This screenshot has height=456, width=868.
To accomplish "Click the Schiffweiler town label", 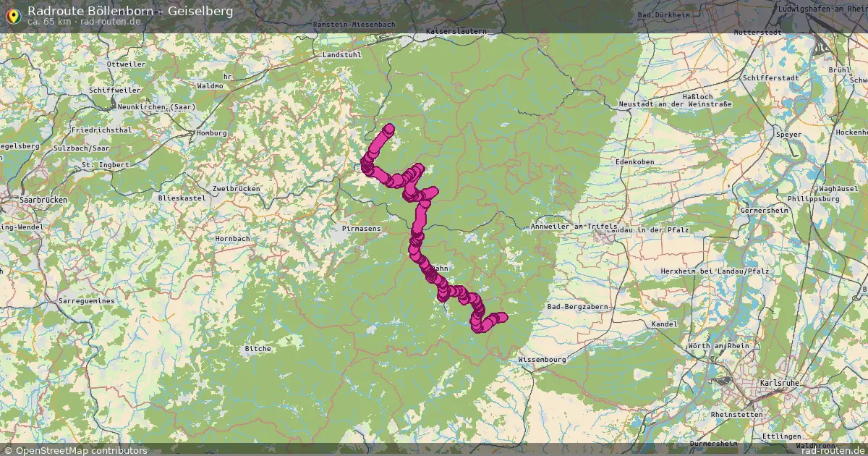I will click(114, 90).
